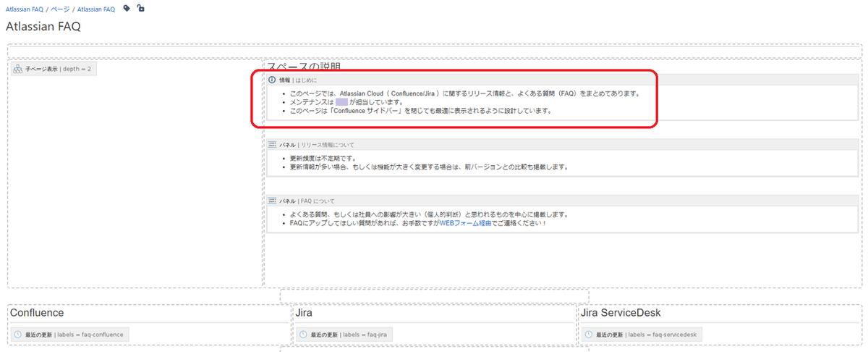The image size is (868, 352).
Task: Click the info circle icon in 情報 macro header
Action: coord(272,80)
